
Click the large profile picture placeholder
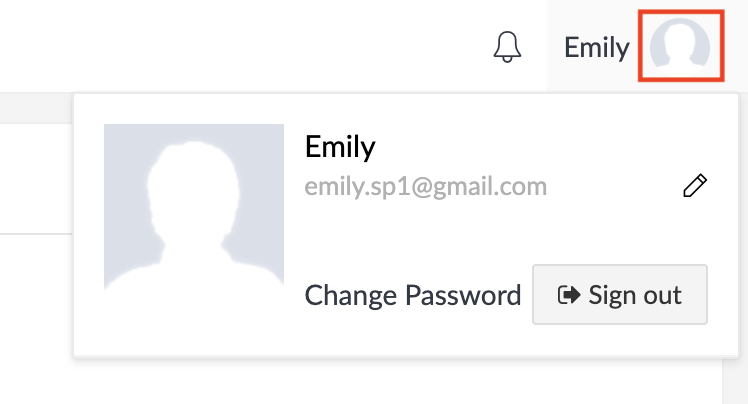pos(194,207)
